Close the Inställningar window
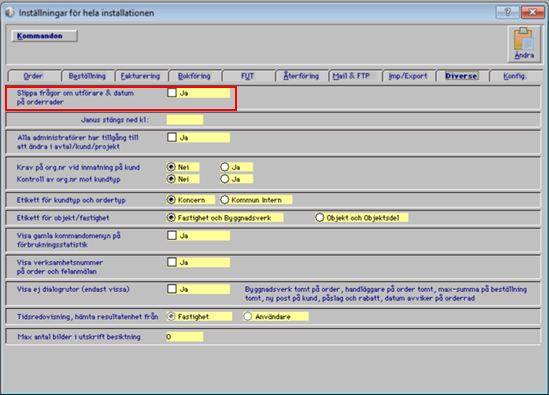 (533, 12)
